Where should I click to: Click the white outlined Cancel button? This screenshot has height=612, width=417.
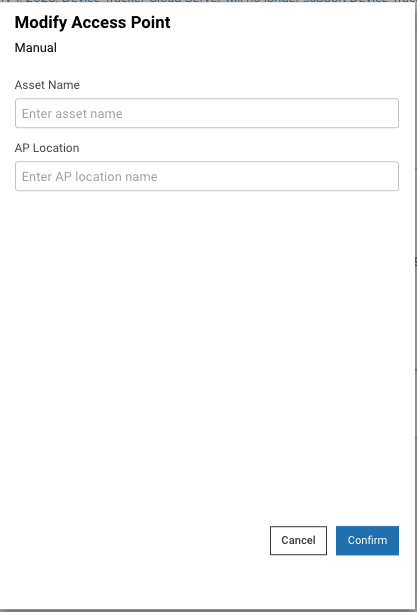(298, 540)
